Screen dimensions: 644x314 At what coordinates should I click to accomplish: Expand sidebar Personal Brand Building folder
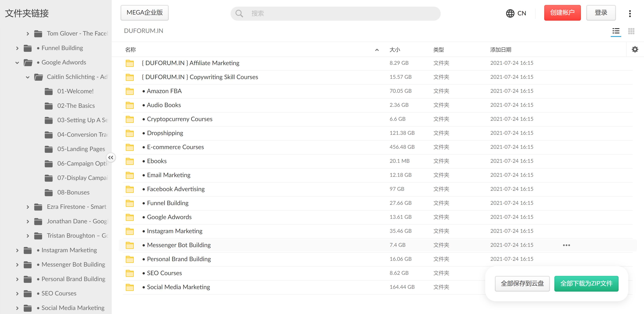(17, 279)
